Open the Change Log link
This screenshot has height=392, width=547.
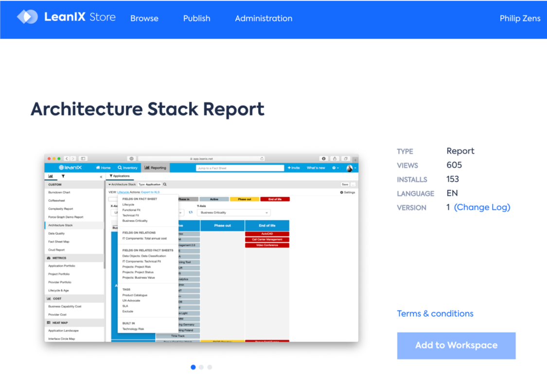[x=482, y=207]
